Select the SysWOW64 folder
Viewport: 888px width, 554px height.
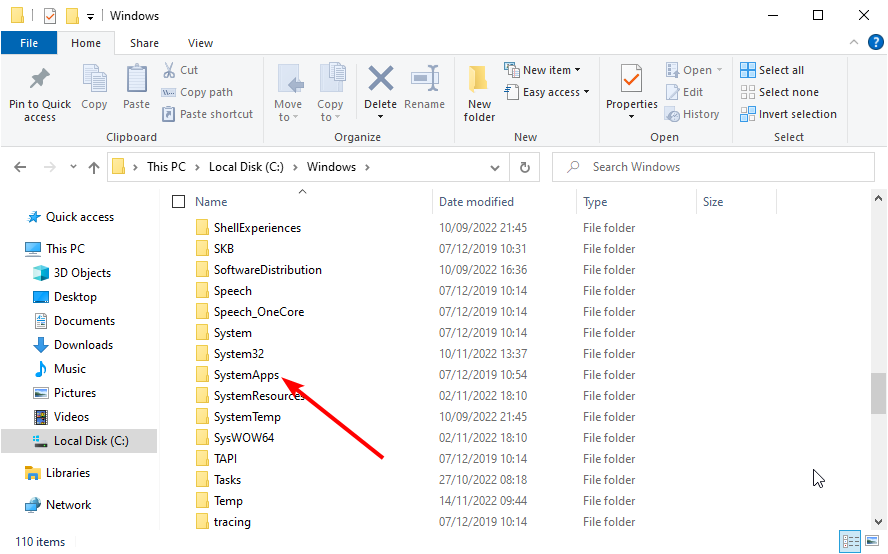pos(244,437)
